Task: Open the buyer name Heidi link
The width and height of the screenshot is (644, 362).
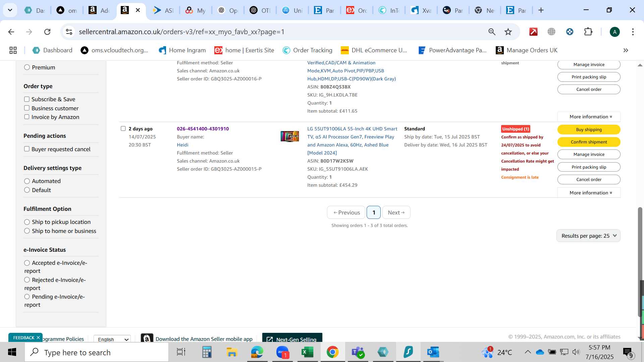Action: 182,145
